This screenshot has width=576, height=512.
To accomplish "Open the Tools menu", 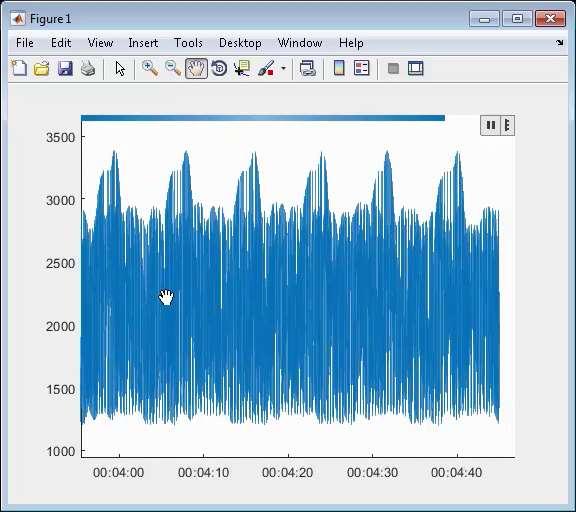I will 188,43.
